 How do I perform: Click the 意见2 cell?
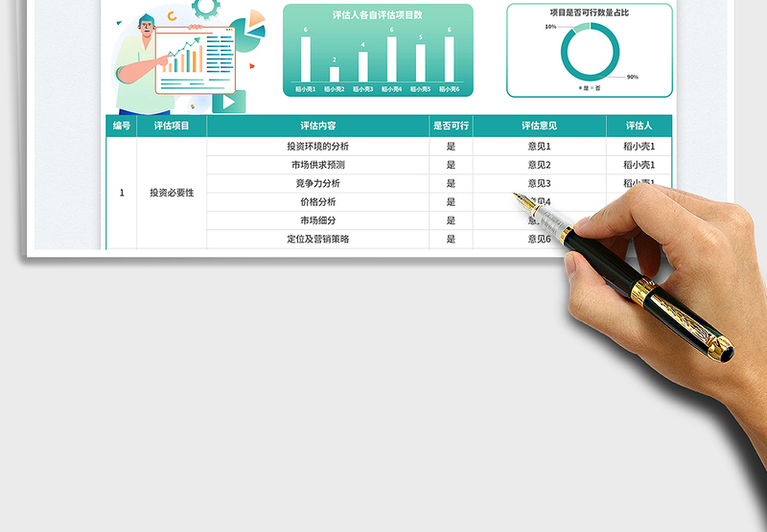pyautogui.click(x=539, y=165)
